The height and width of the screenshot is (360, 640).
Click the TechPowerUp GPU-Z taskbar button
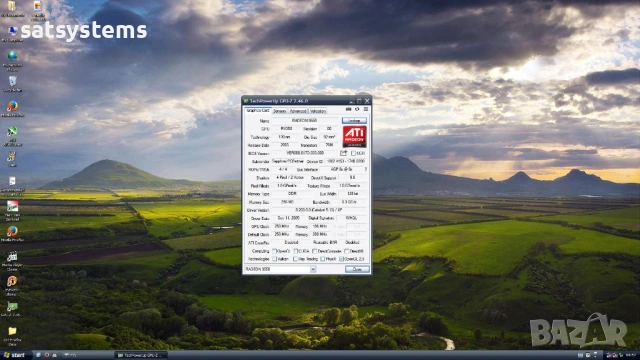click(x=141, y=355)
